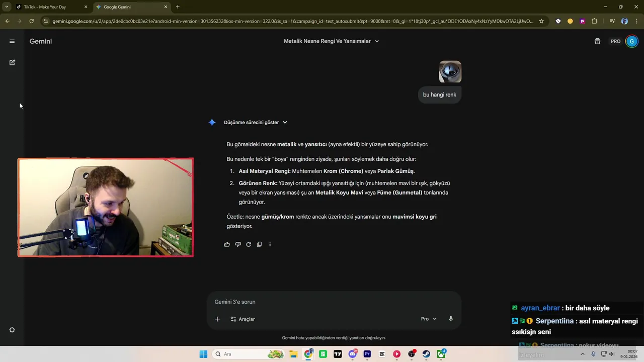Open File Explorer from the taskbar
This screenshot has height=362, width=644.
click(293, 354)
